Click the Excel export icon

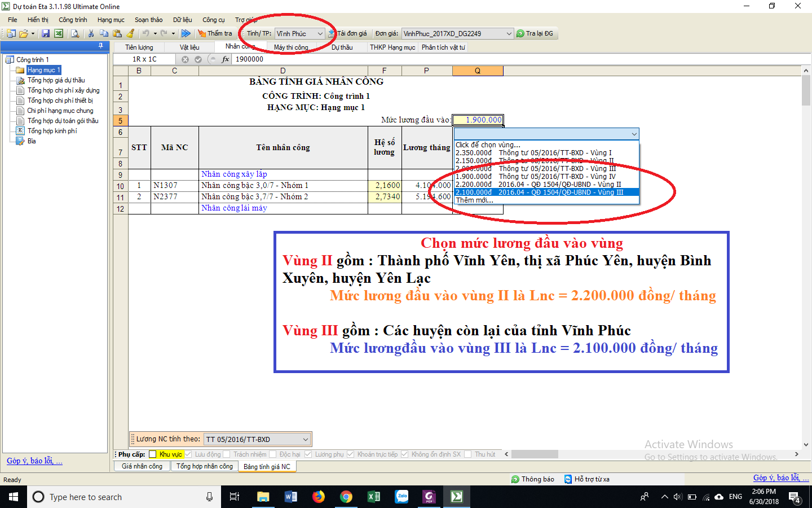click(58, 34)
